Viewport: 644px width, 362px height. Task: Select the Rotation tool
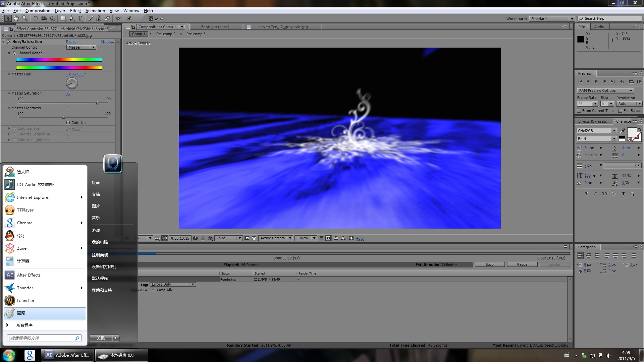(36, 18)
